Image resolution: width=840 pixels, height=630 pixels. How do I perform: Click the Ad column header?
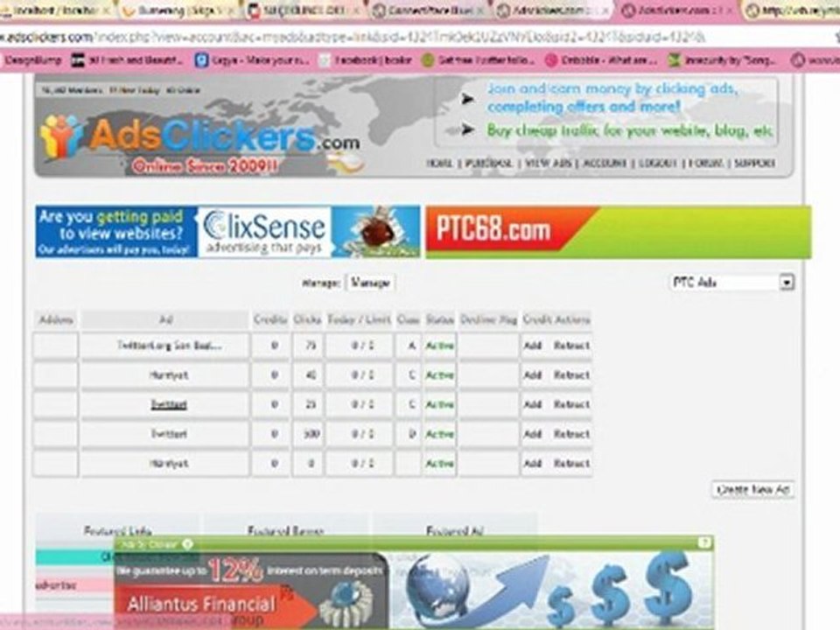pos(165,320)
